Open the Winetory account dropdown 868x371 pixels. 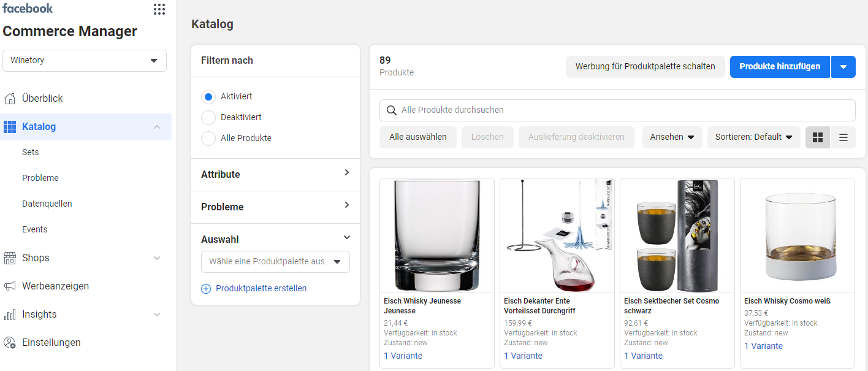coord(85,61)
